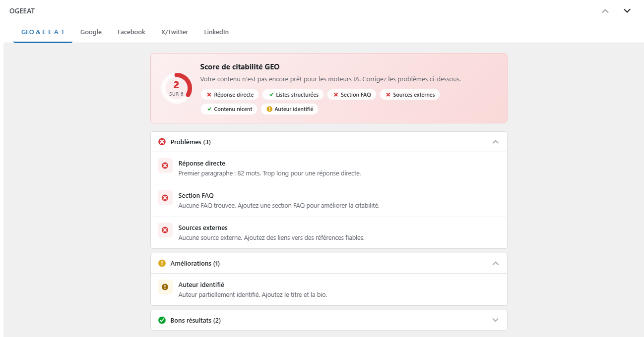The height and width of the screenshot is (337, 644).
Task: Open the X/Twitter tab
Action: (174, 32)
